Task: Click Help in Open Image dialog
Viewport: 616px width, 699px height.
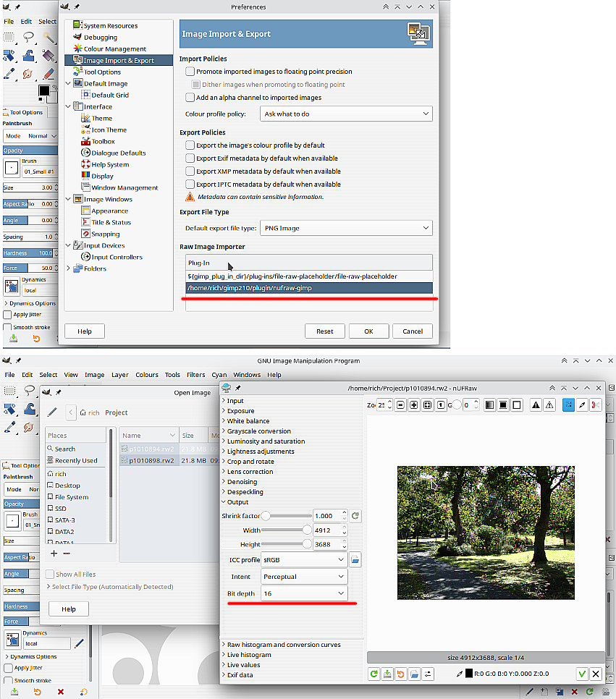Action: point(69,609)
